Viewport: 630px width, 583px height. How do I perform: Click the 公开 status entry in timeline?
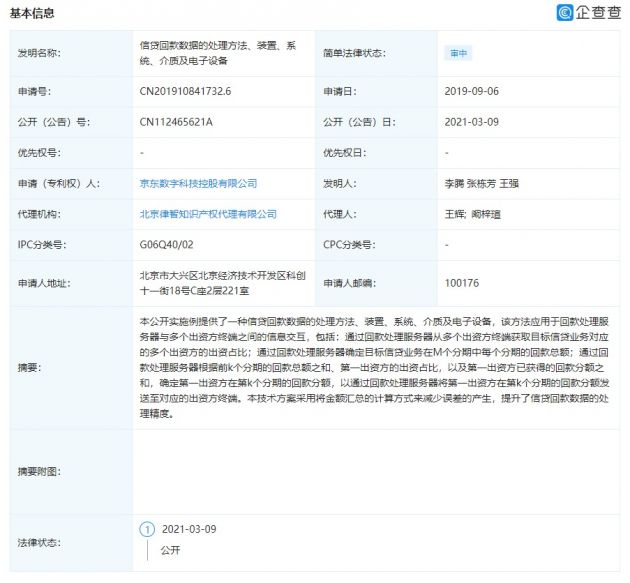(169, 550)
